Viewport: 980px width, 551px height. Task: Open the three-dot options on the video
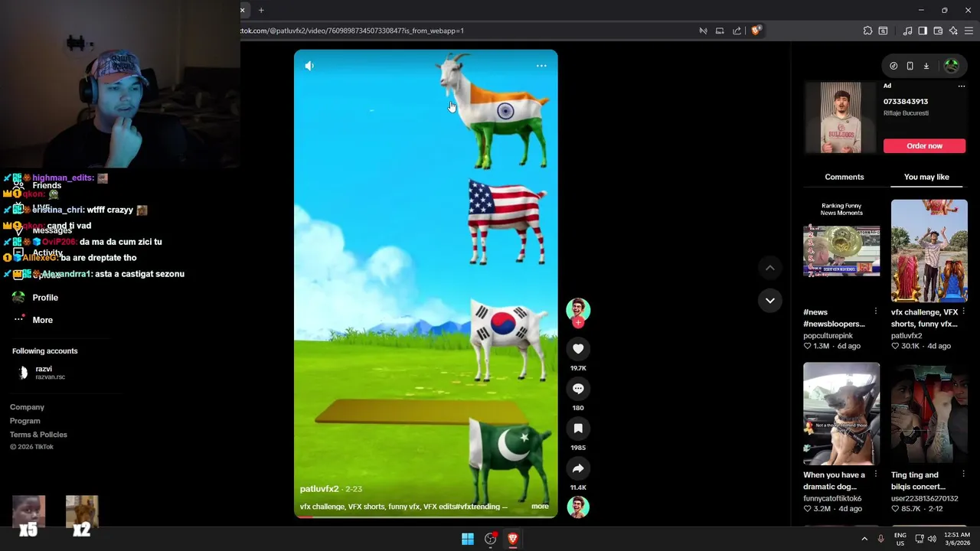(541, 66)
